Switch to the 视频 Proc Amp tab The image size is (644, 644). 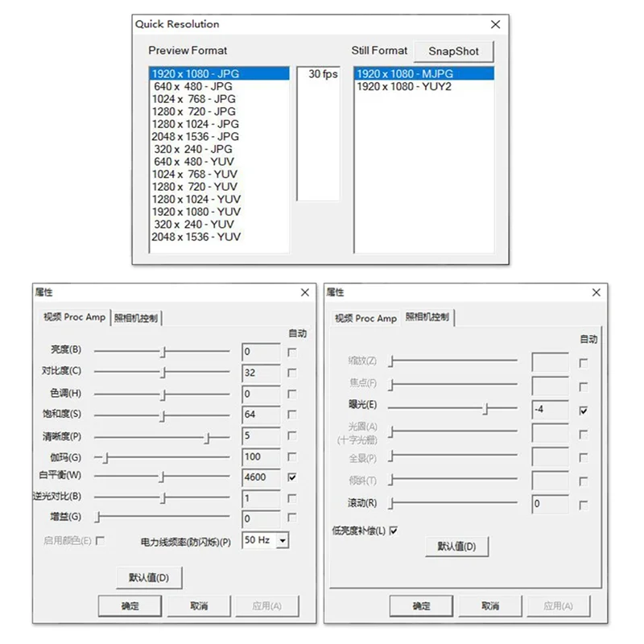(x=365, y=317)
